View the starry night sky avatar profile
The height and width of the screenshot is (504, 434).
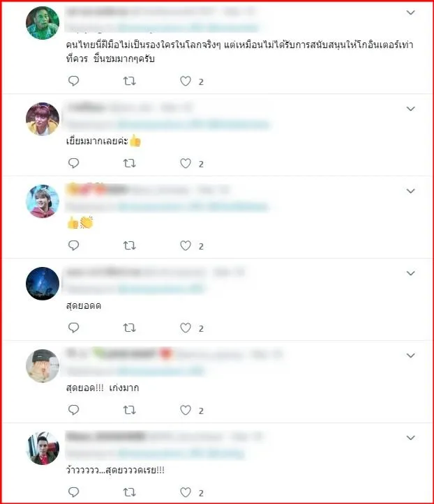pos(43,284)
